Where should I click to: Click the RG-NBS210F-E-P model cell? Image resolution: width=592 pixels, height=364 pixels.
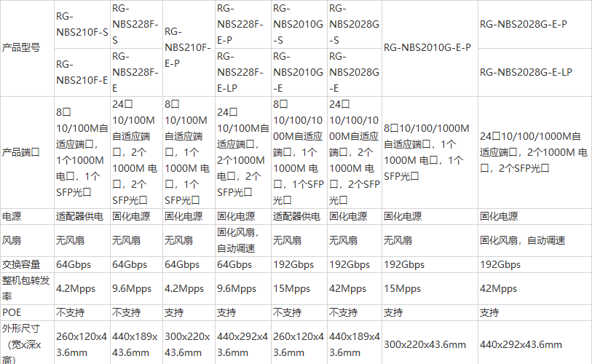pyautogui.click(x=187, y=48)
